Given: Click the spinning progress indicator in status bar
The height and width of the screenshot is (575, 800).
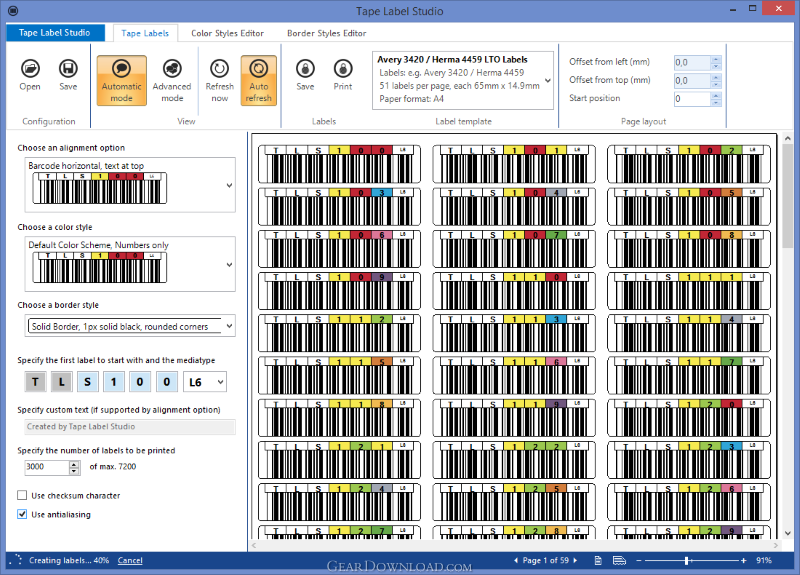Looking at the screenshot, I should pos(17,560).
